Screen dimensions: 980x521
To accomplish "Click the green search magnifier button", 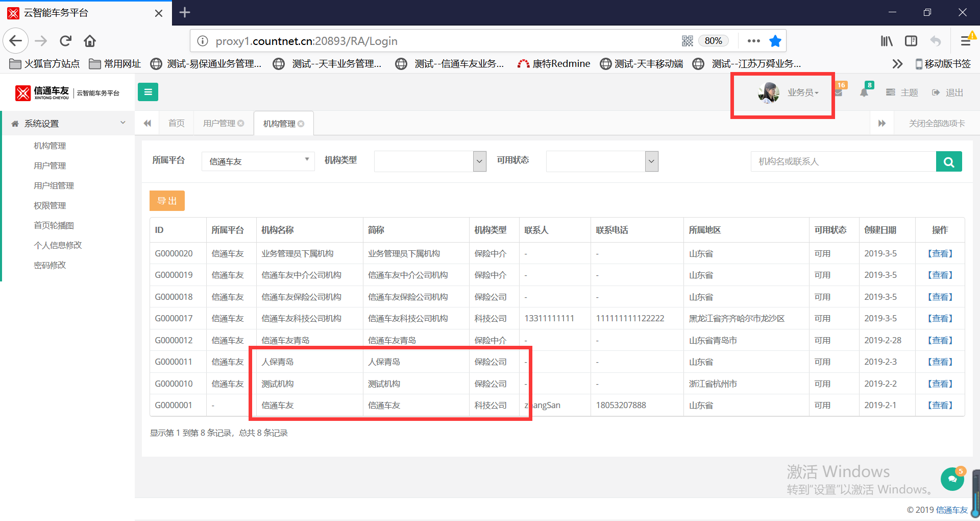I will pyautogui.click(x=949, y=162).
